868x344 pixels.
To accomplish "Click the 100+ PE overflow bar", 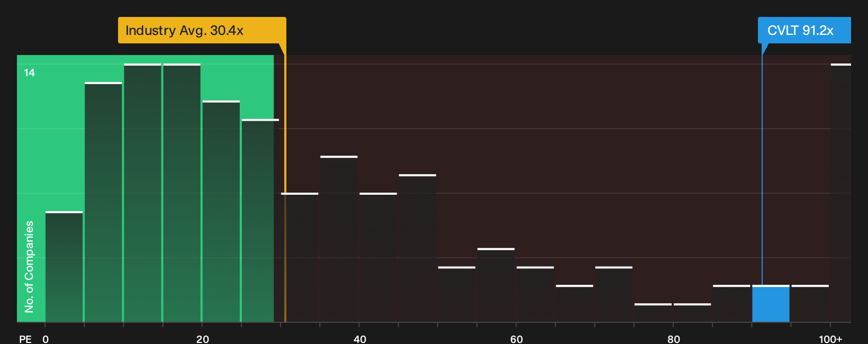I will coord(841,193).
